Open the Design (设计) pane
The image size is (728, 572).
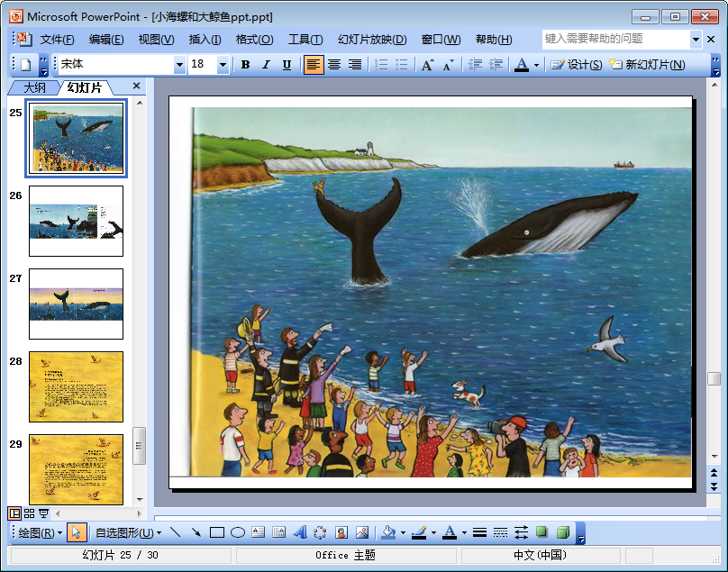576,65
